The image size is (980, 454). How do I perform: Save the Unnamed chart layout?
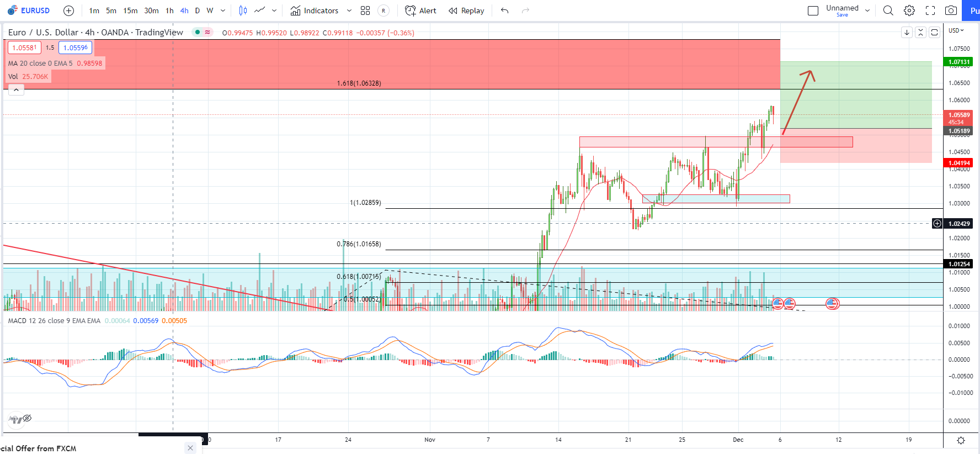(842, 15)
